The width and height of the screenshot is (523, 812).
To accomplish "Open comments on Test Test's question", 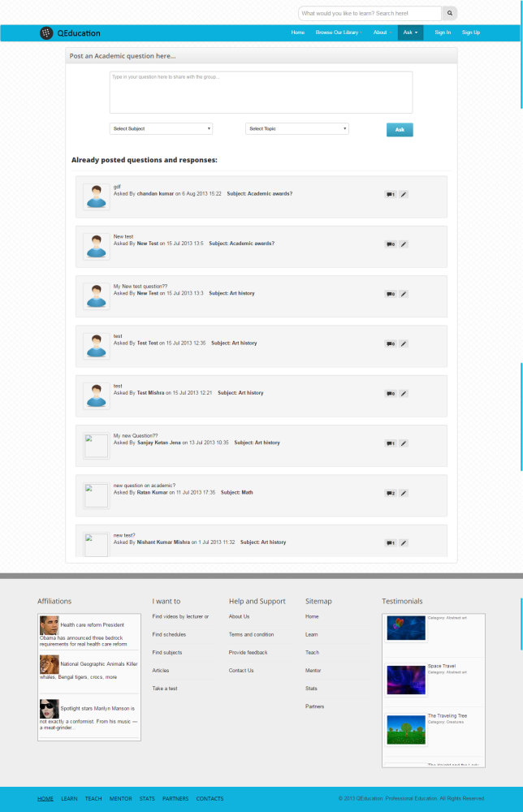I will pos(391,343).
